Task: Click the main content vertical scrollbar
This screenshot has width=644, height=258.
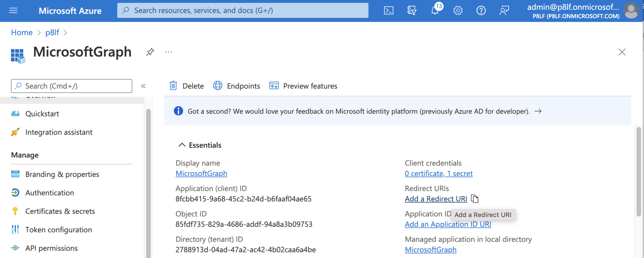Action: [639, 172]
